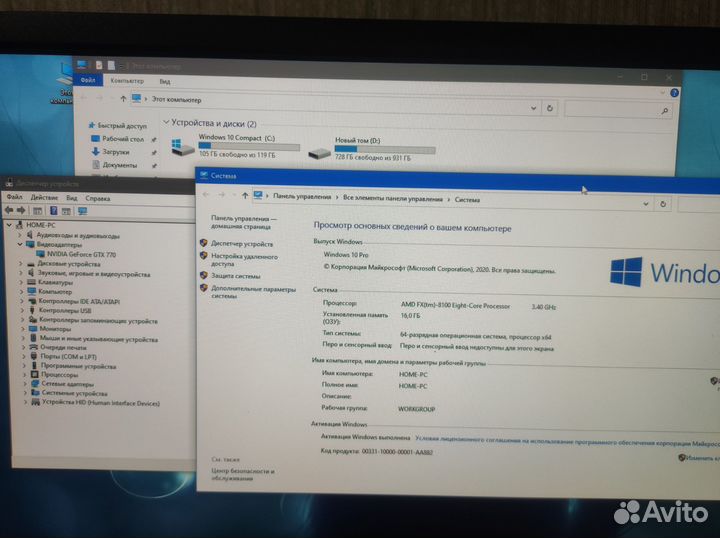Select Порты (COM и LPT) category

tap(64, 356)
